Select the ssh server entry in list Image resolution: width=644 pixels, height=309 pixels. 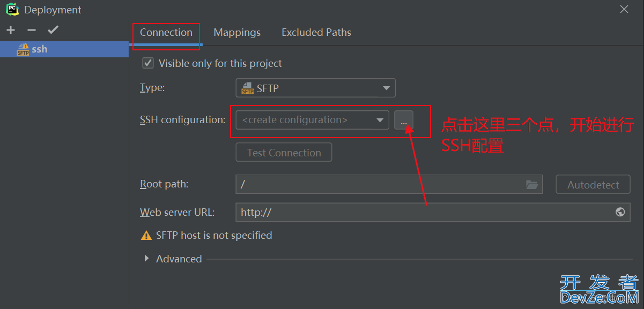click(64, 49)
